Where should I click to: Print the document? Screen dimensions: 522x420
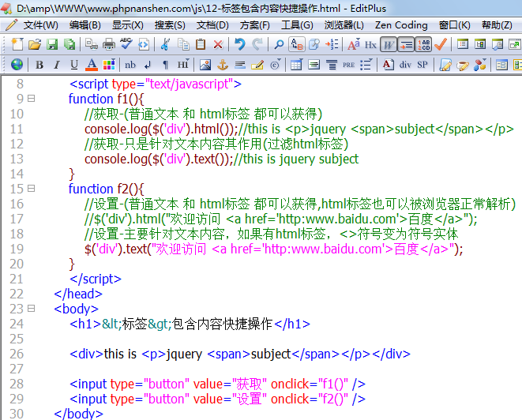[108, 44]
